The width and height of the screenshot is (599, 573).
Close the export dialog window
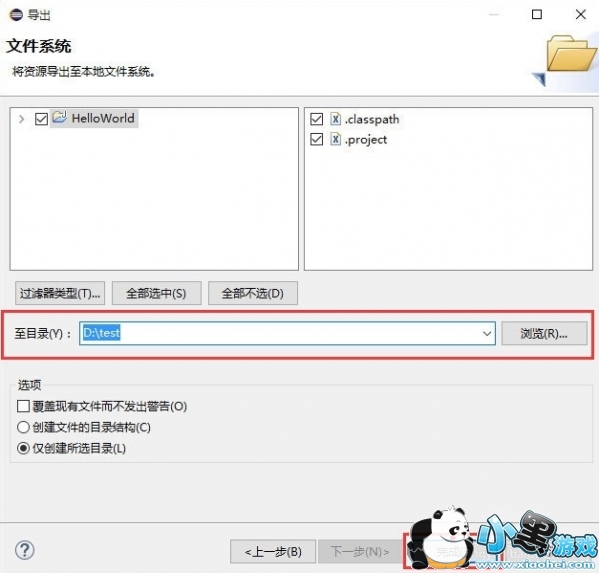click(581, 15)
